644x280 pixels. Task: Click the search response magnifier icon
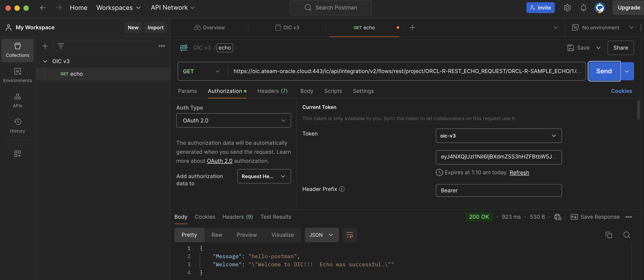coord(626,235)
